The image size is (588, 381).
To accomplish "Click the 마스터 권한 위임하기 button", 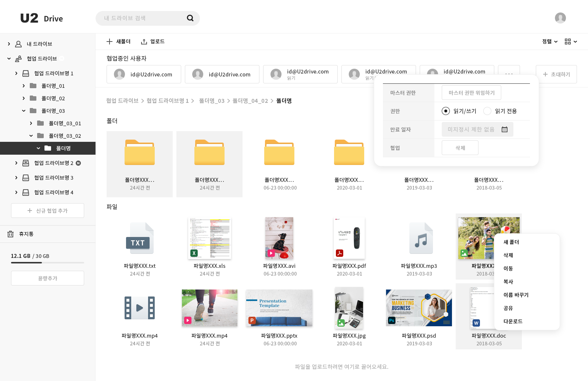I will [471, 93].
